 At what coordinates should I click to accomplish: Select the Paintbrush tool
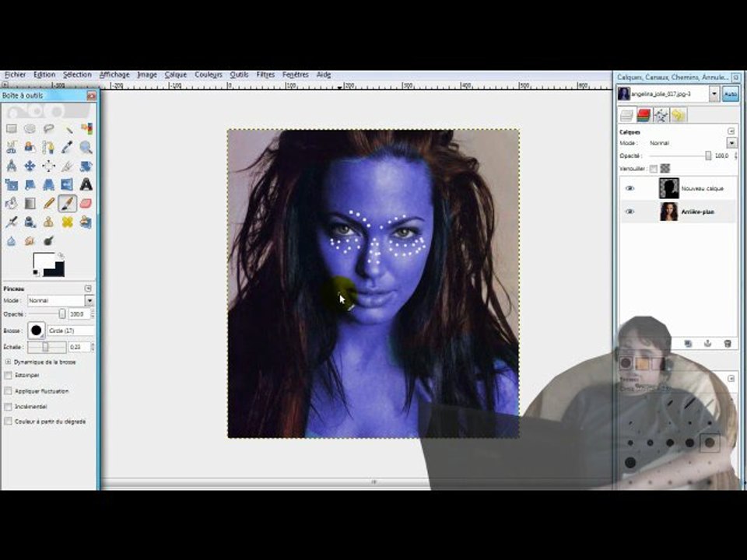67,203
